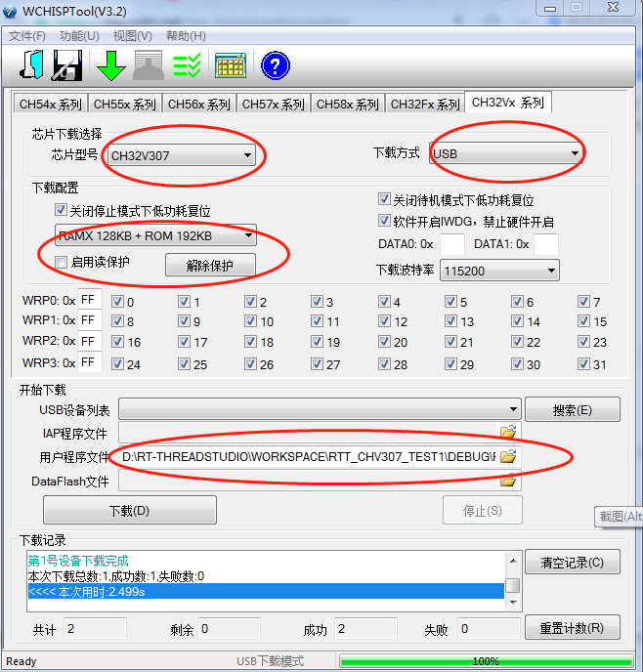The height and width of the screenshot is (672, 643).
Task: Uncheck write protect sector 27 checkbox
Action: coord(317,364)
